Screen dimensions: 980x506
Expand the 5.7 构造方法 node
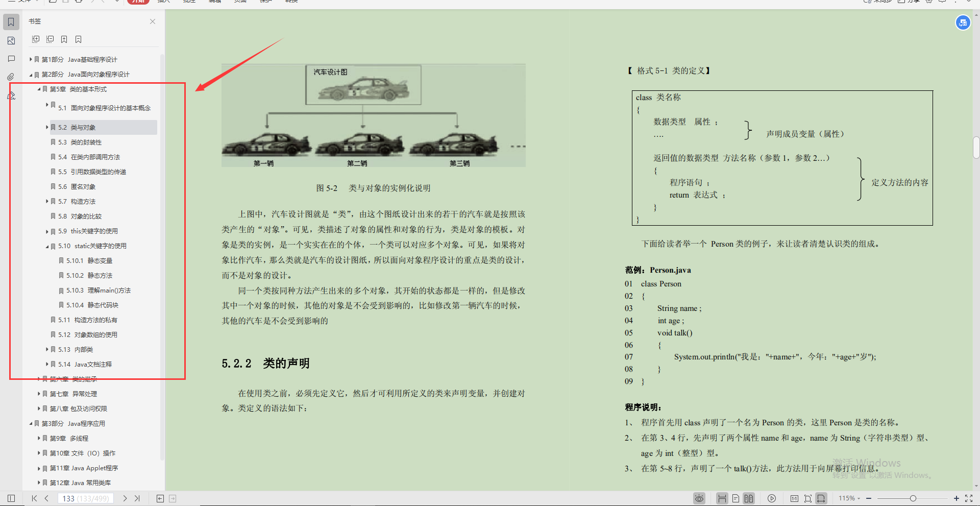47,202
